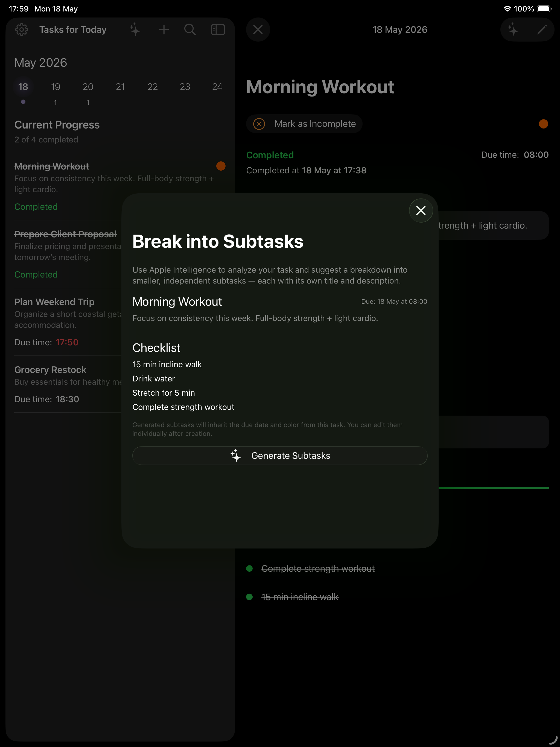Open settings gear in Tasks sidebar
The image size is (560, 747).
click(22, 30)
